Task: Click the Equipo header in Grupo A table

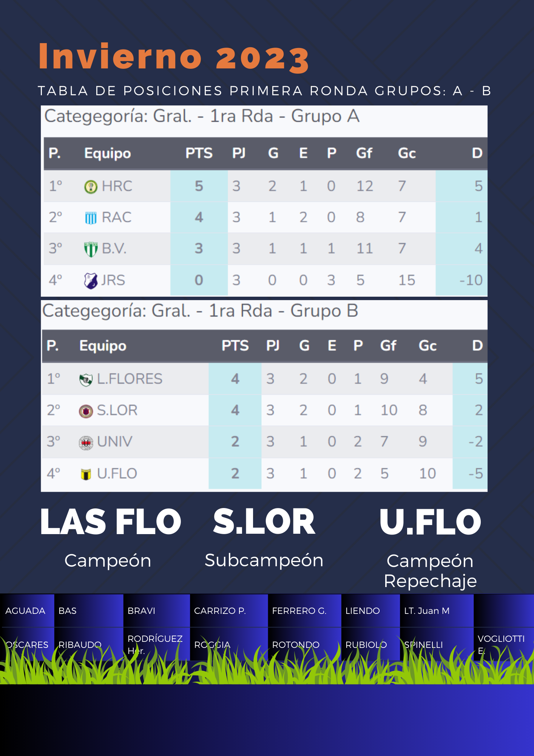Action: (x=108, y=153)
